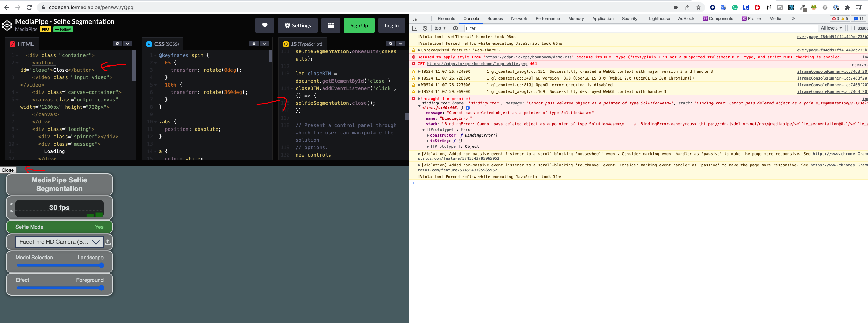
Task: Open CSS editor settings gear
Action: (x=254, y=44)
